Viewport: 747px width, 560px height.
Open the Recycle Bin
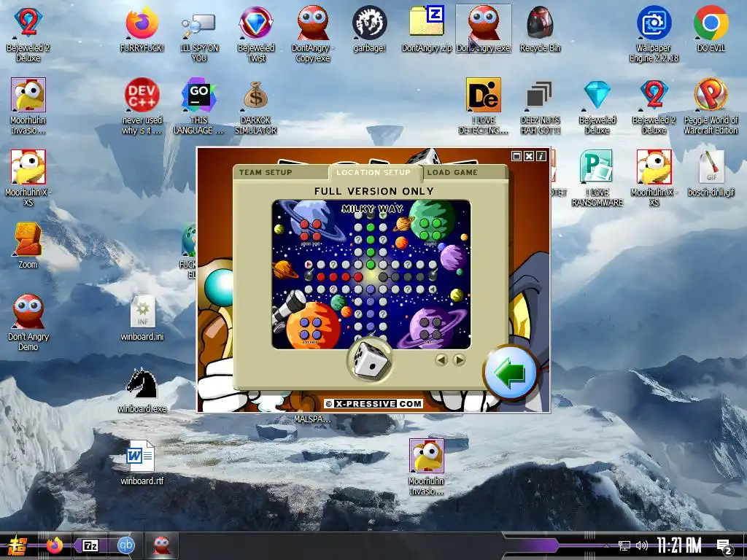(x=540, y=30)
